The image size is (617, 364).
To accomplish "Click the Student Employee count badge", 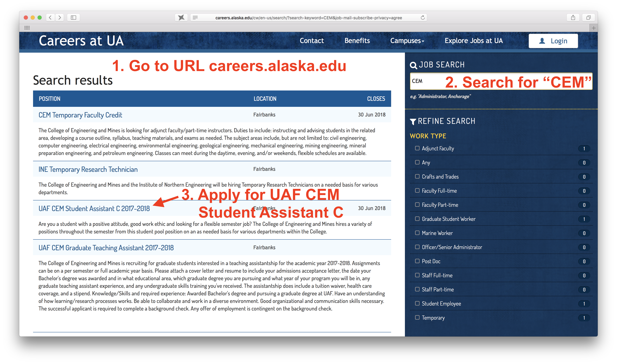I will [x=584, y=304].
